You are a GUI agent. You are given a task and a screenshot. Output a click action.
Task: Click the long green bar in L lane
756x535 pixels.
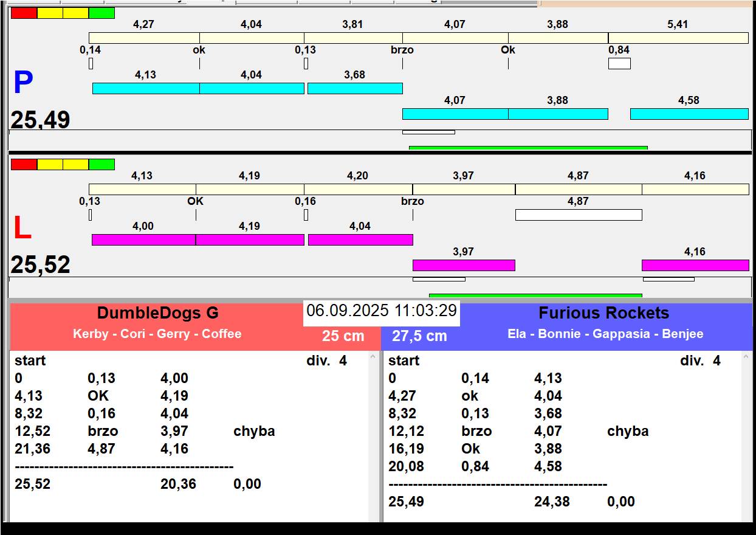(535, 295)
